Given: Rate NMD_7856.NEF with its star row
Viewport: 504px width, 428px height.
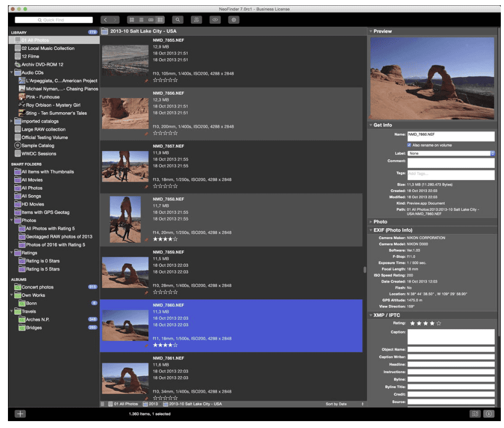Looking at the screenshot, I should pos(165,133).
